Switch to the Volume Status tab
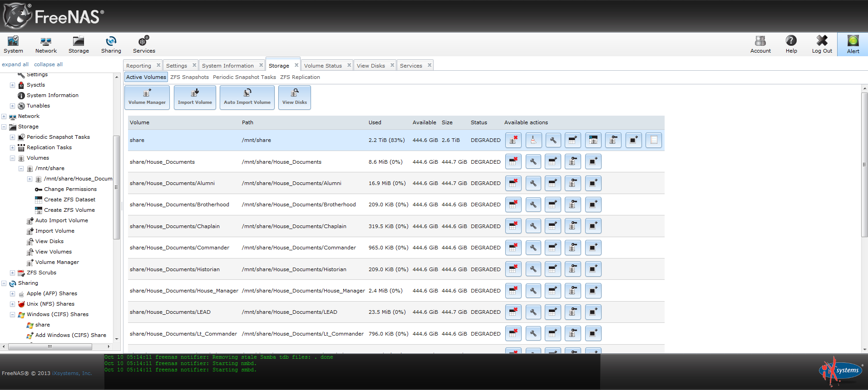Viewport: 868px width, 390px height. (x=323, y=66)
